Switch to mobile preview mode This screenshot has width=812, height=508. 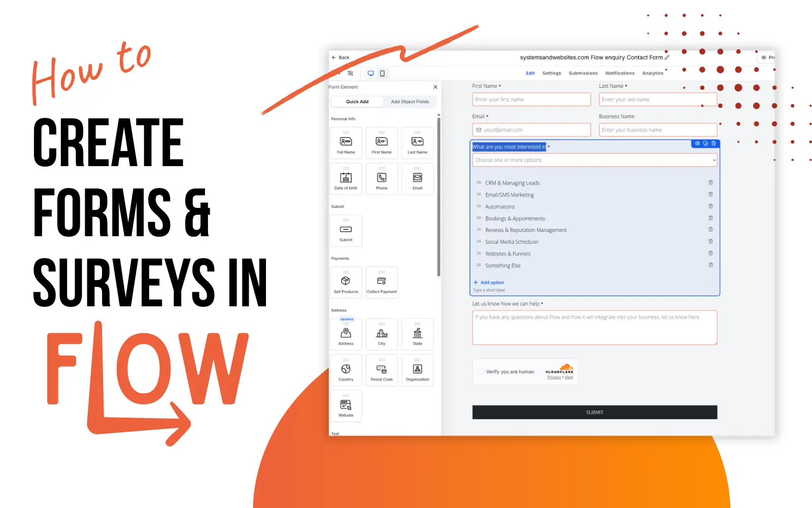click(382, 73)
